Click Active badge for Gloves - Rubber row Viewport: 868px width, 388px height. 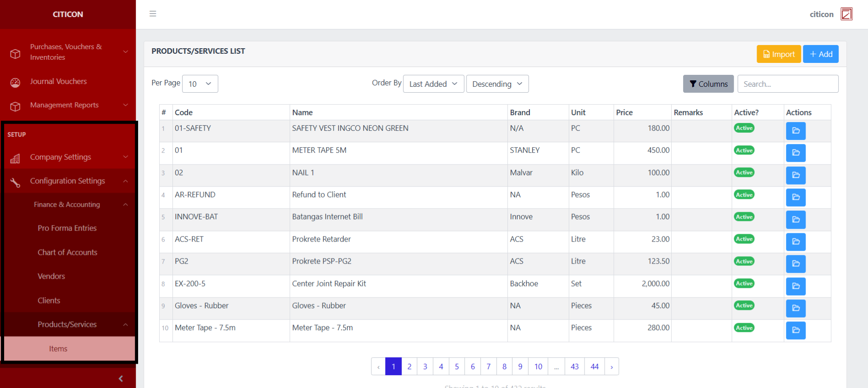click(744, 305)
